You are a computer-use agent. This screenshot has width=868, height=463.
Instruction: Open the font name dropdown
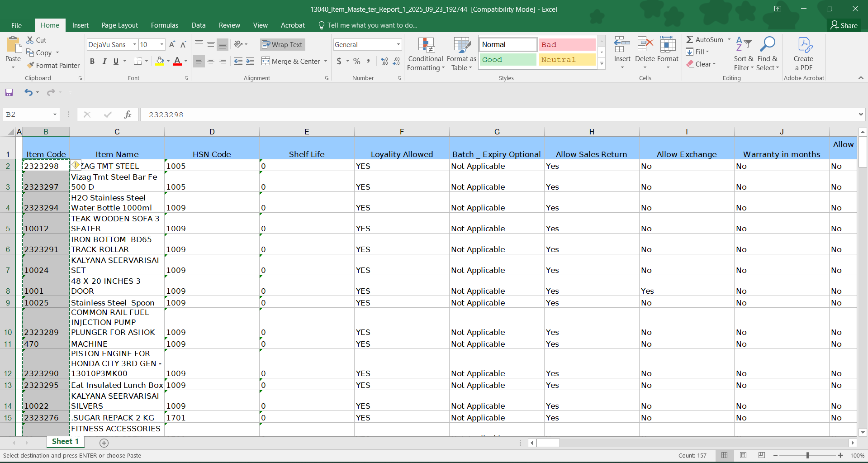tap(134, 44)
